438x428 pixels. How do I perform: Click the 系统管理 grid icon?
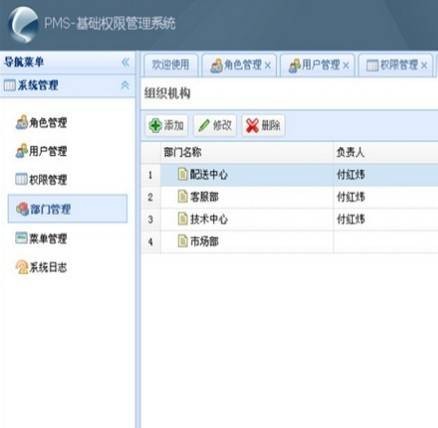coord(9,85)
